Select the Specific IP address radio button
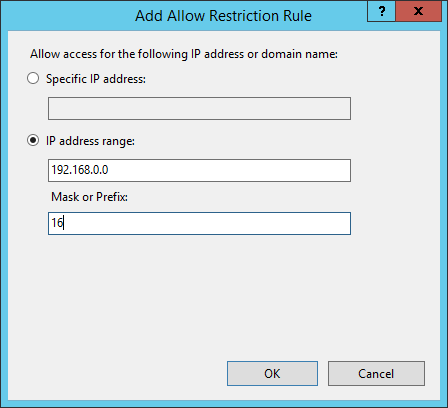Image resolution: width=448 pixels, height=408 pixels. click(x=33, y=79)
